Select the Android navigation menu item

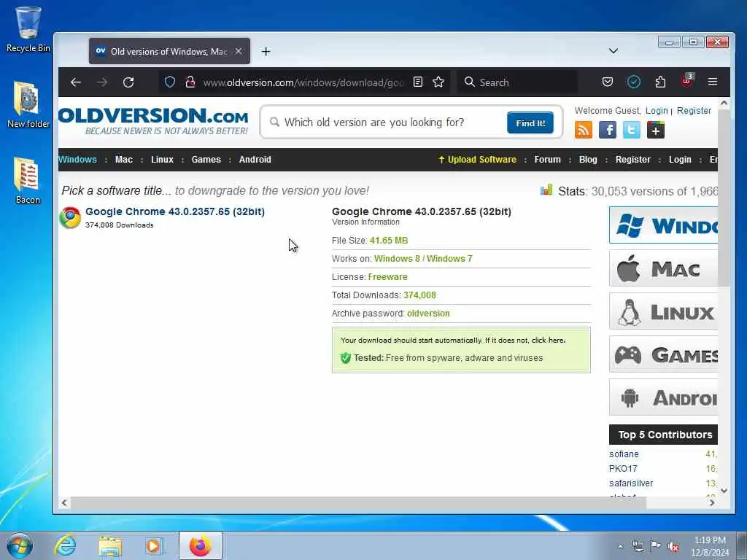click(x=255, y=160)
